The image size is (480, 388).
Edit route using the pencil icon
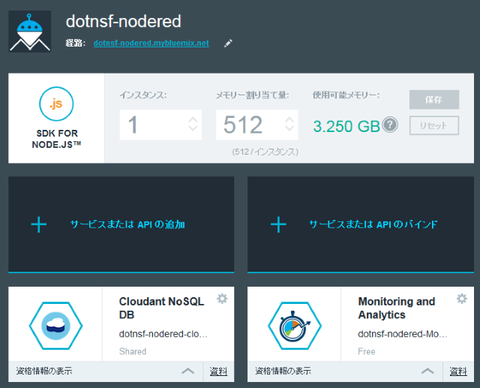click(x=228, y=43)
